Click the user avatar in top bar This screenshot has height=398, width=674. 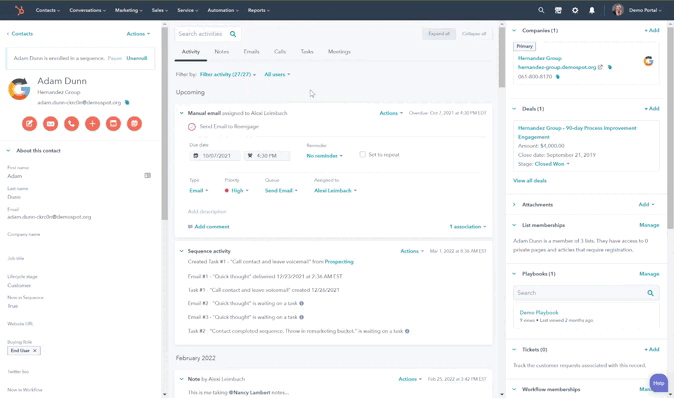point(618,10)
